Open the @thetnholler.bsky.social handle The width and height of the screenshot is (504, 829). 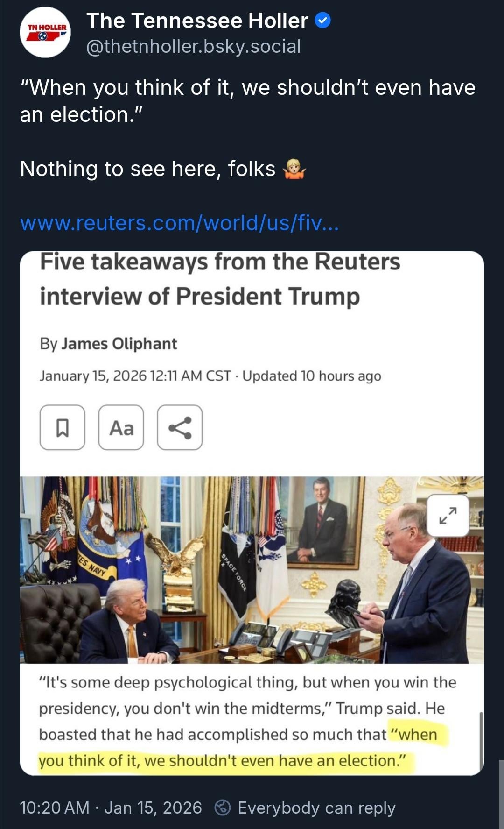click(x=194, y=46)
